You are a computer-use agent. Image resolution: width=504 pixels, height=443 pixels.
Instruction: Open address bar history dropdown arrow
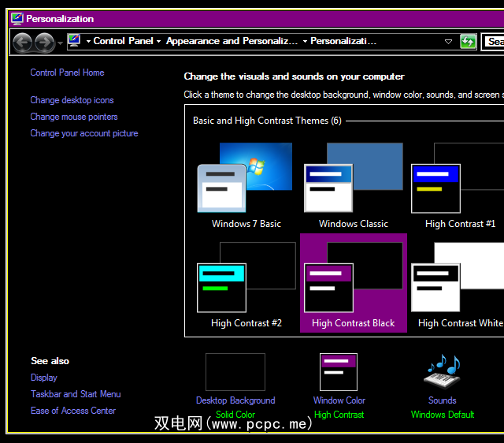point(448,42)
